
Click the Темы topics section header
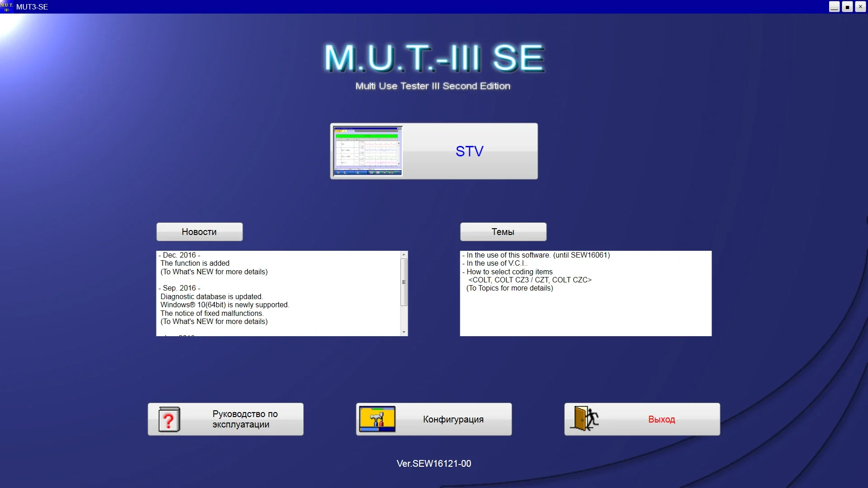pos(503,232)
